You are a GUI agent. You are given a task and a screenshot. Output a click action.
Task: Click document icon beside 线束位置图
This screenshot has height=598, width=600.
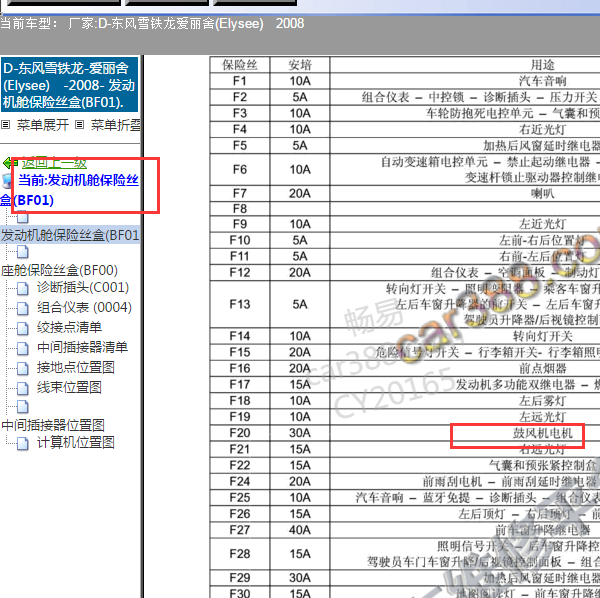[23, 388]
